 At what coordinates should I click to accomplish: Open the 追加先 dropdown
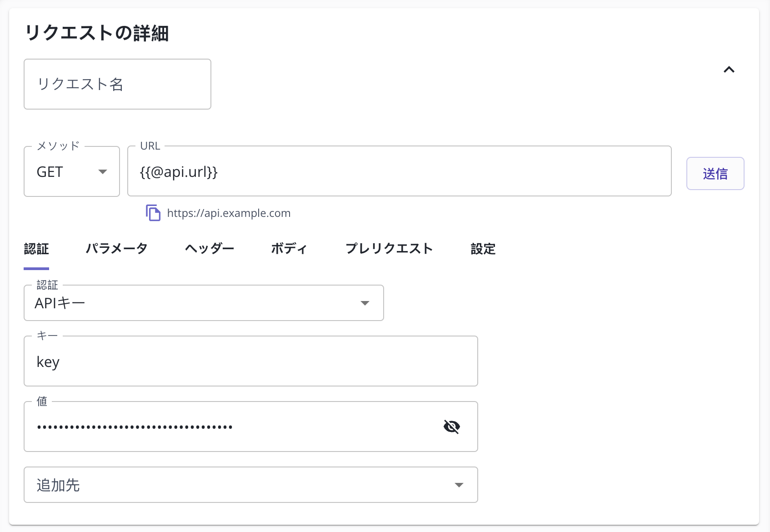point(251,485)
